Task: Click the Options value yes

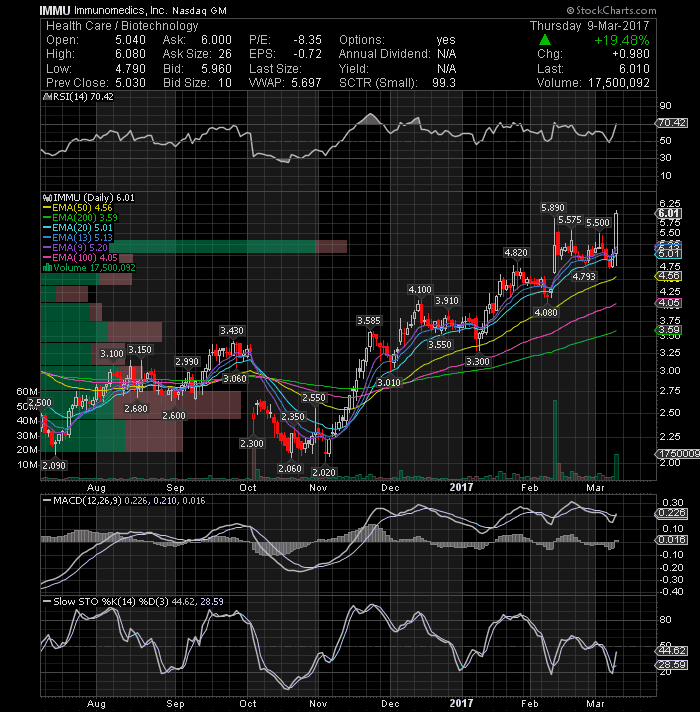Action: (x=446, y=40)
